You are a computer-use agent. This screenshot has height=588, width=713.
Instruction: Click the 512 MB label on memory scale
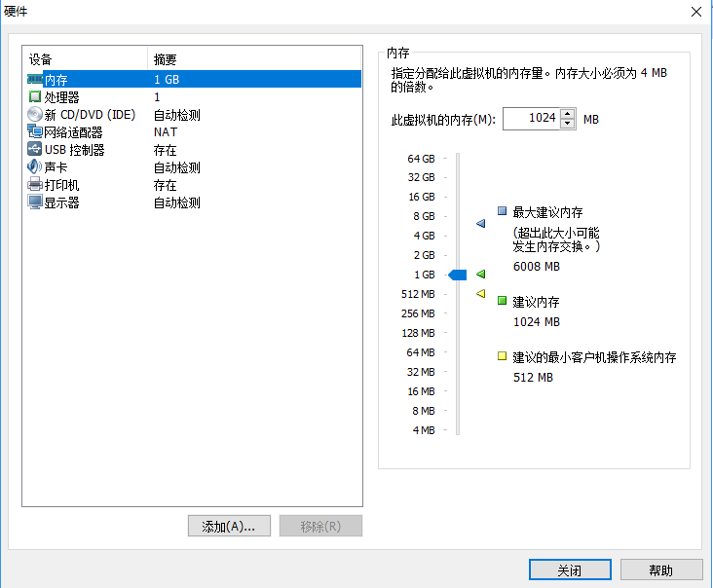click(x=418, y=294)
